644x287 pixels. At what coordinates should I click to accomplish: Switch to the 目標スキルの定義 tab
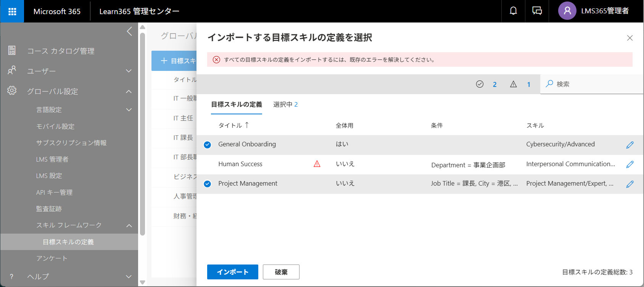(x=237, y=104)
